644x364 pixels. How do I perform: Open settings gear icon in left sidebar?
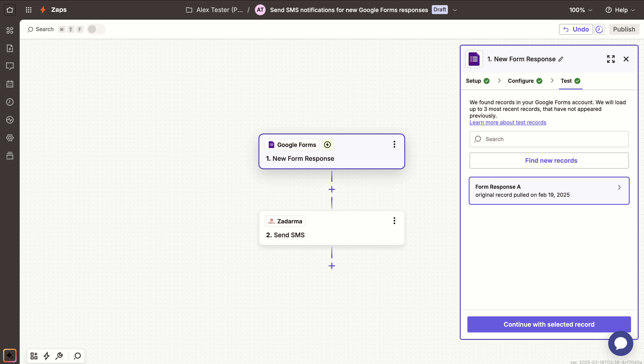click(10, 138)
